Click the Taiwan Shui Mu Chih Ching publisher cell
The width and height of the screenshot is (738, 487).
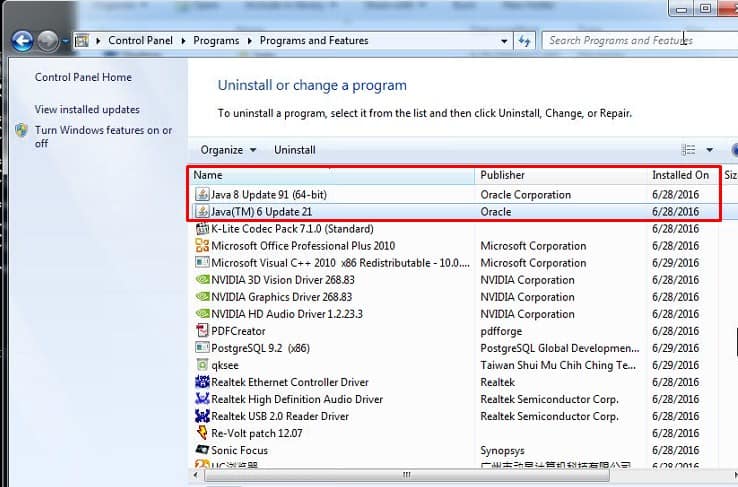558,365
